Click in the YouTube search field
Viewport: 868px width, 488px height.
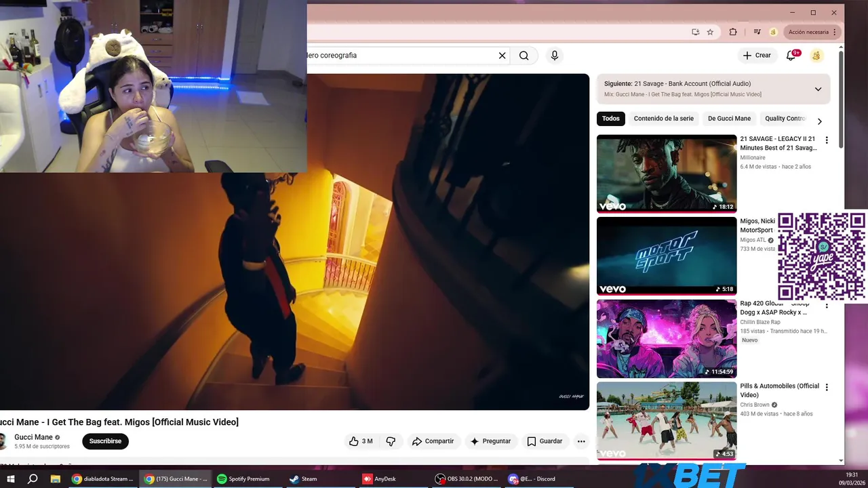tap(400, 56)
